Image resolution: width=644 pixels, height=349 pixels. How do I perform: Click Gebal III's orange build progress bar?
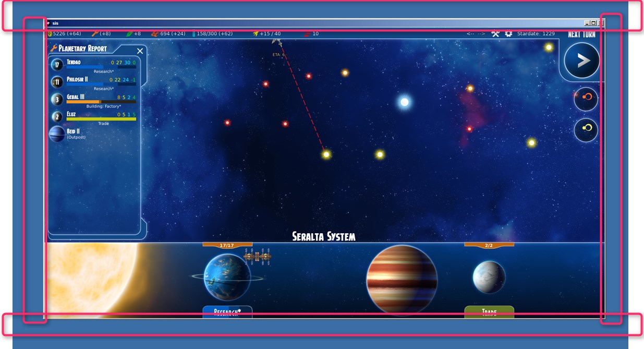pyautogui.click(x=101, y=102)
